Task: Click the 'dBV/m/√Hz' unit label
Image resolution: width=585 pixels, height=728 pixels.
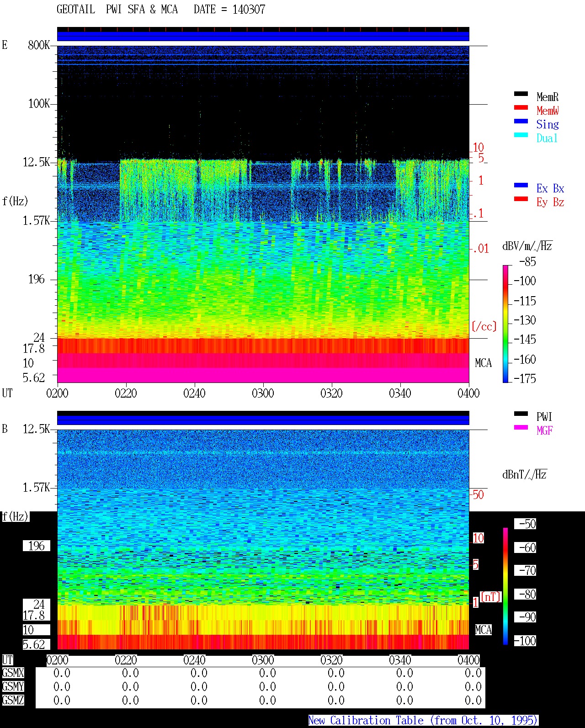Action: [527, 246]
